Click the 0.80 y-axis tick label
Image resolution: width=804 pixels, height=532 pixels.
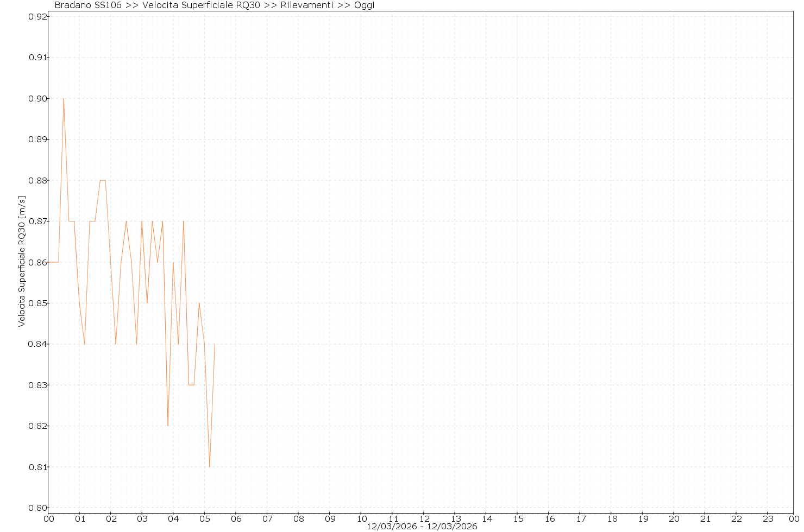37,508
